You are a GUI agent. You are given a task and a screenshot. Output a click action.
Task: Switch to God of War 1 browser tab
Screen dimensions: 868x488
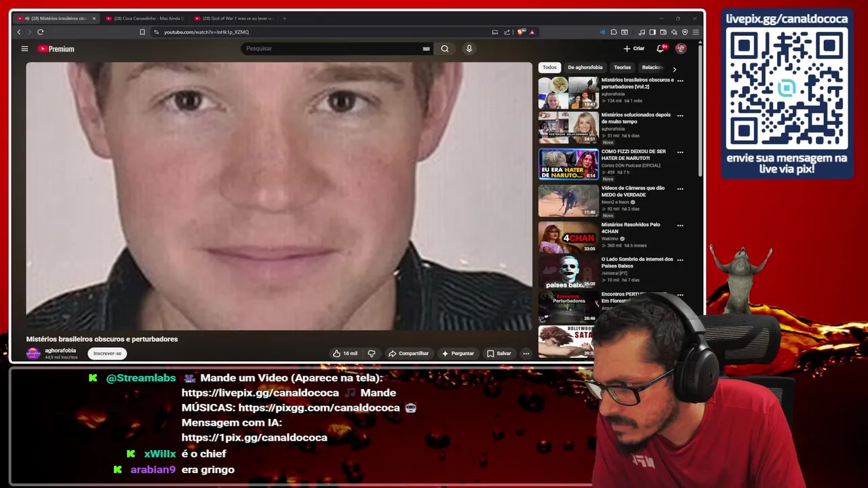(233, 18)
